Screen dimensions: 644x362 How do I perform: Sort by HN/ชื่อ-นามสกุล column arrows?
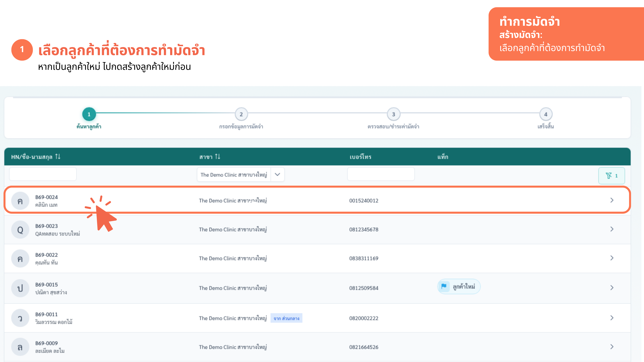[x=58, y=157]
